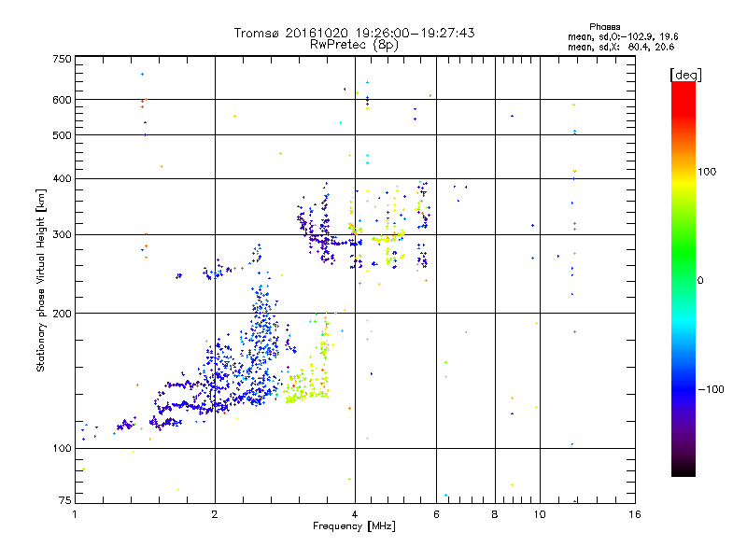This screenshot has height=560, width=747.
Task: Click the 'RwPretec (8p)' subtitle
Action: click(x=354, y=45)
